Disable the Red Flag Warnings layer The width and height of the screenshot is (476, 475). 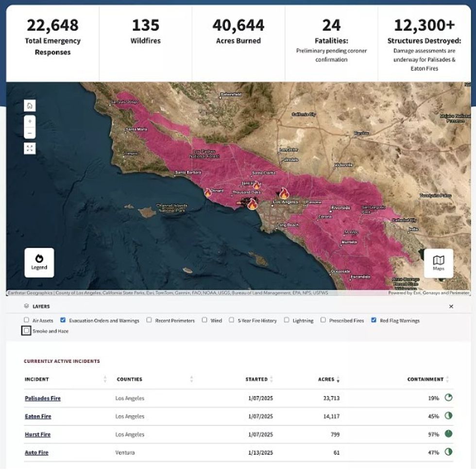374,320
